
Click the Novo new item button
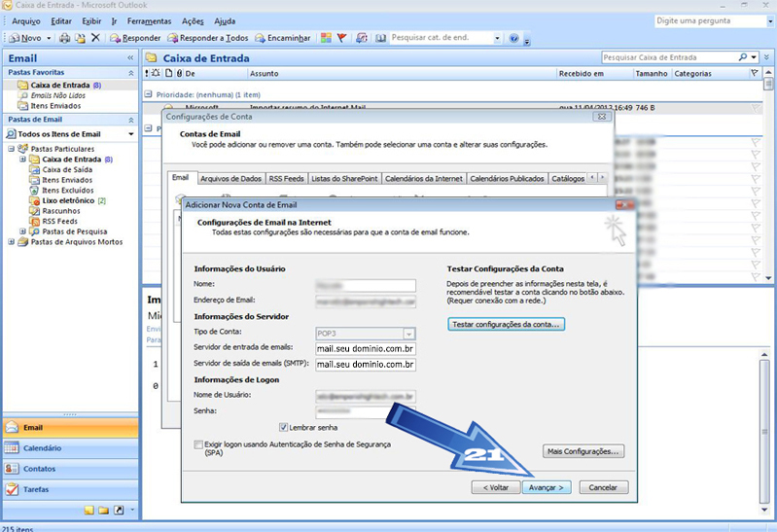point(25,38)
